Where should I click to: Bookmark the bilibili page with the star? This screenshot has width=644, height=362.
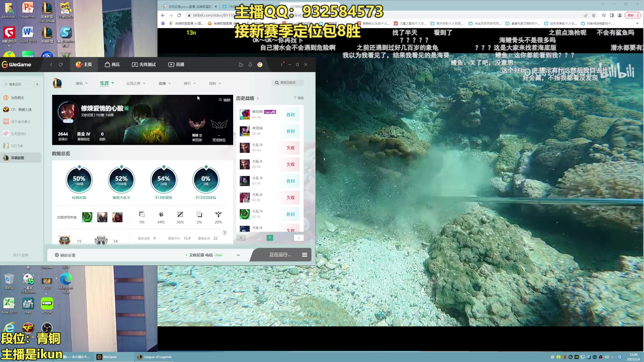594,15
